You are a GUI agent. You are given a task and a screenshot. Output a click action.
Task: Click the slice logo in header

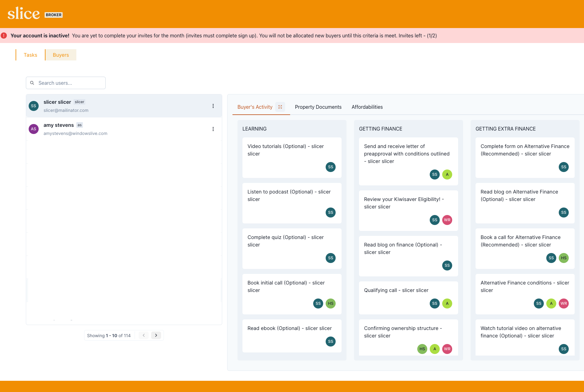[x=24, y=14]
